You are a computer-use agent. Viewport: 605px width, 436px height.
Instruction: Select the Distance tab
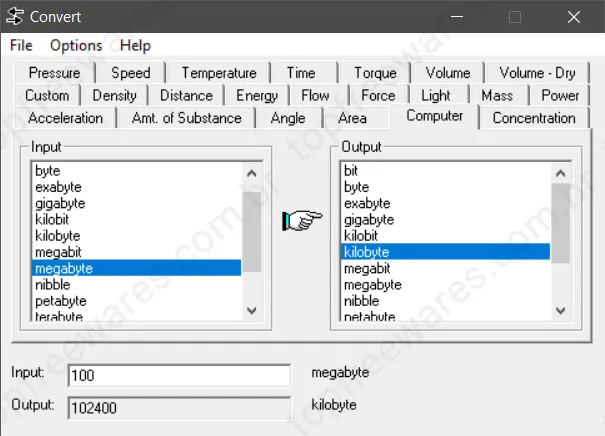186,95
